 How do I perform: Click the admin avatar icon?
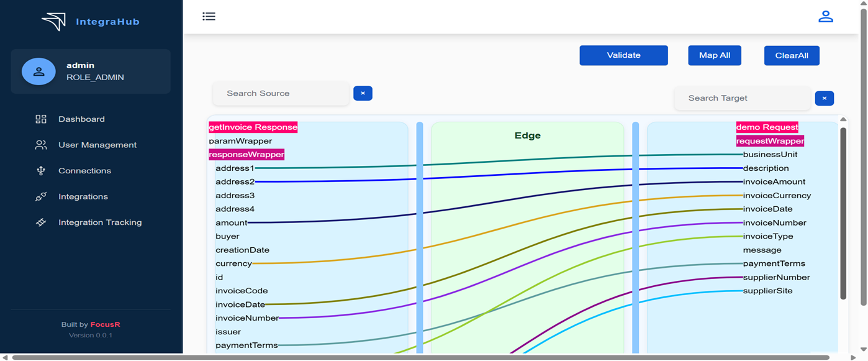(x=38, y=71)
